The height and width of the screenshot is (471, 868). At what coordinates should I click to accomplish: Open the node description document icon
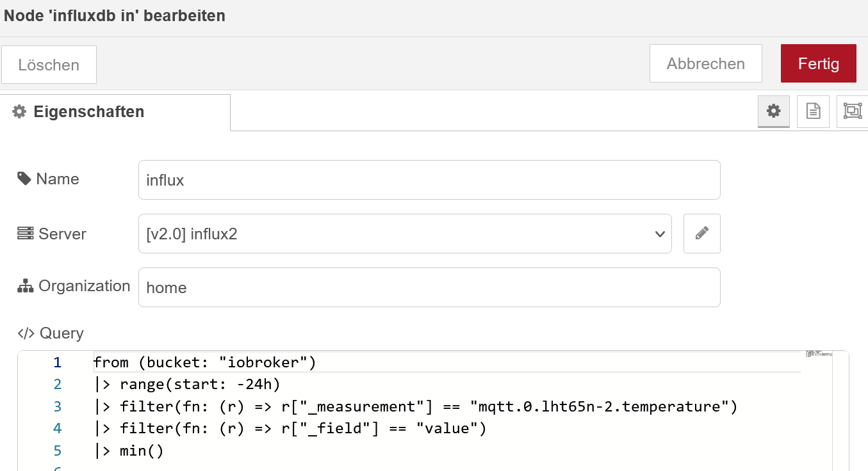coord(813,111)
